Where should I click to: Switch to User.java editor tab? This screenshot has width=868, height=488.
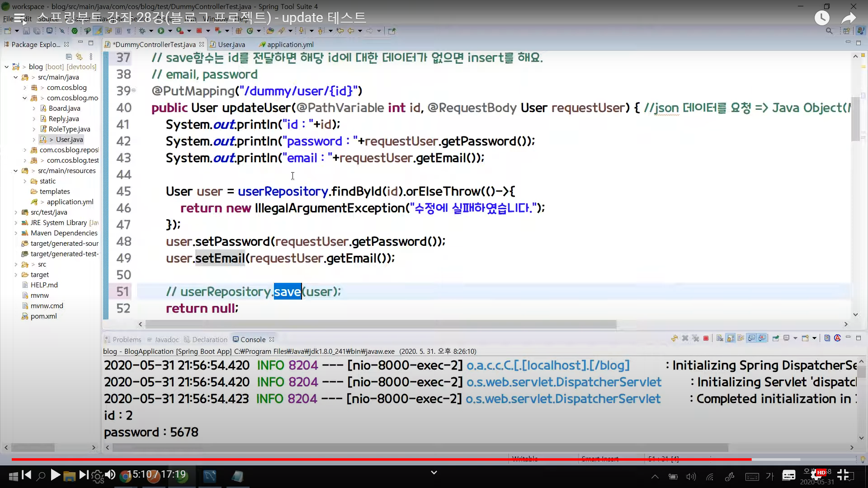227,44
